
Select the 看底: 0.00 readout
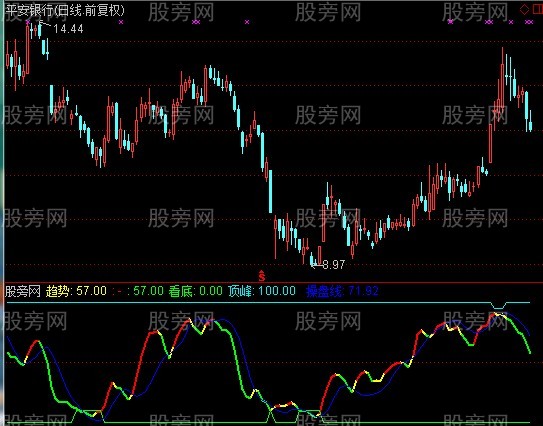[195, 291]
